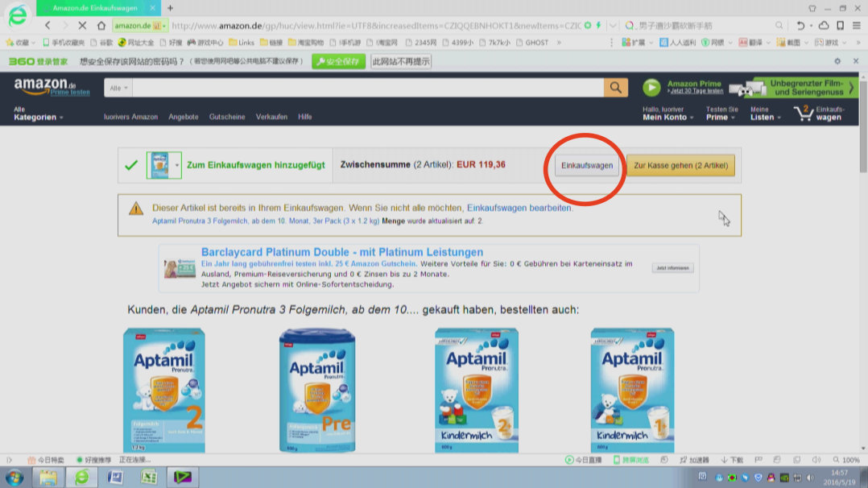Click 此网站不再提示 button
The height and width of the screenshot is (488, 868).
tap(401, 61)
